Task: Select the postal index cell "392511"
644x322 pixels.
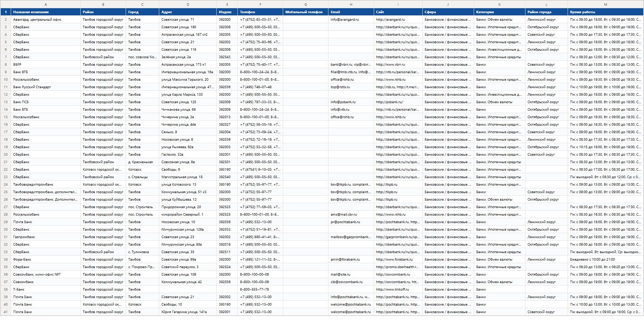Action: (x=227, y=252)
